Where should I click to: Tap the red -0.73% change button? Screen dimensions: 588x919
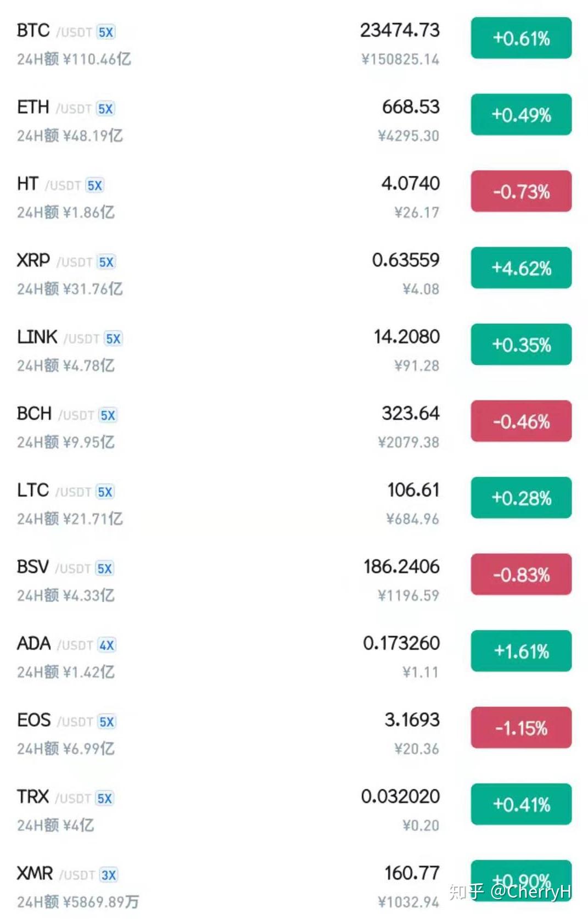coord(521,191)
